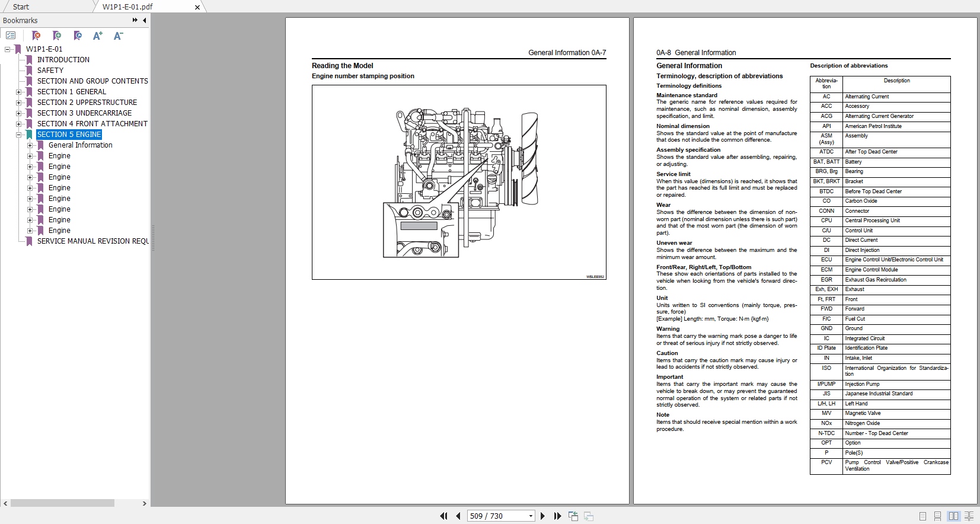Click the 'Service limit' definition heading
Image resolution: width=980 pixels, height=524 pixels.
[673, 174]
